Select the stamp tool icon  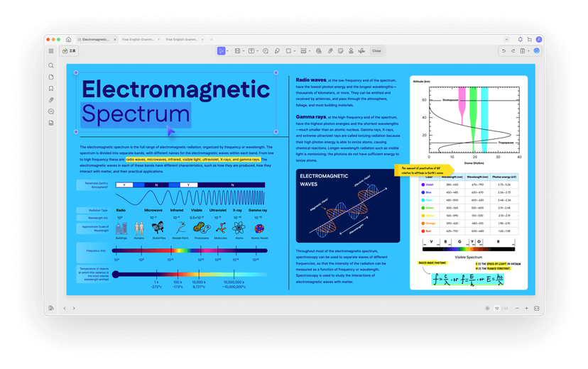[351, 51]
